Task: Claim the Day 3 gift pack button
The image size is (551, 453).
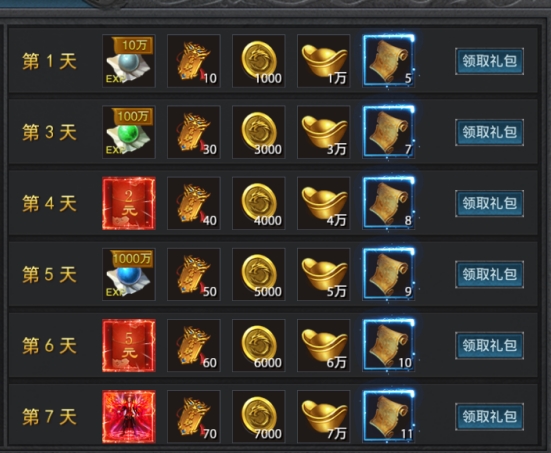Action: [x=489, y=132]
